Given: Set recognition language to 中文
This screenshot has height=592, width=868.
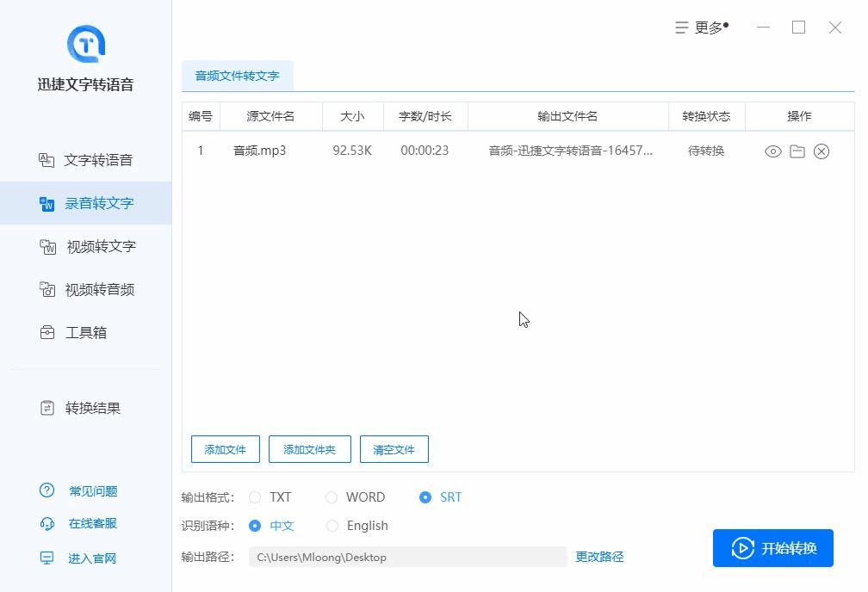Looking at the screenshot, I should point(255,526).
